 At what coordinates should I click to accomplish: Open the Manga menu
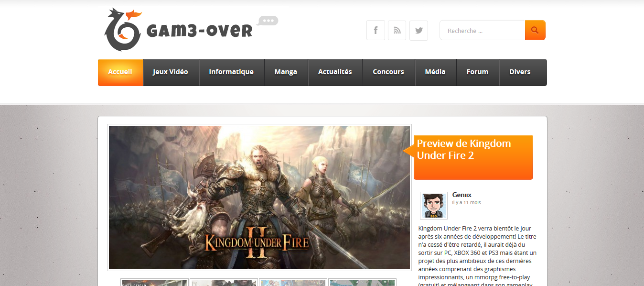286,72
